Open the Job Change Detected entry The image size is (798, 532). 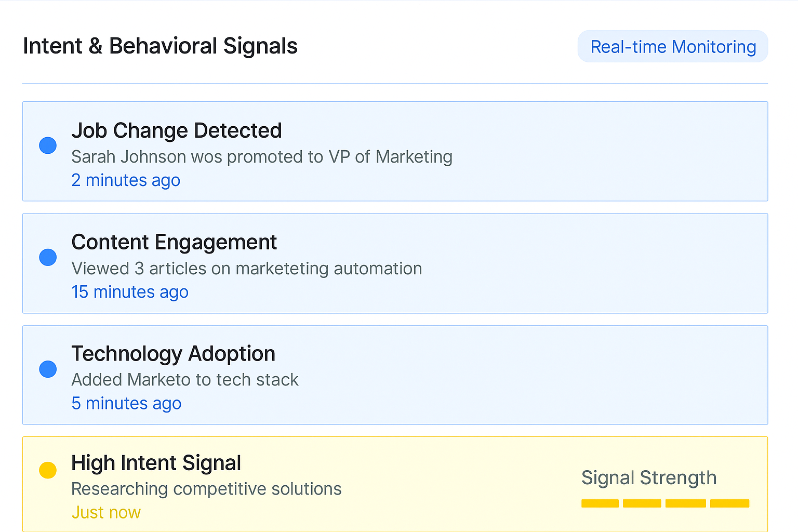tap(177, 130)
